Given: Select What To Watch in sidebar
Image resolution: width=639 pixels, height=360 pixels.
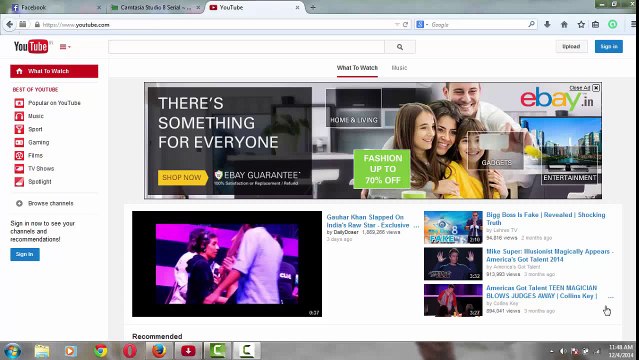Looking at the screenshot, I should tap(54, 71).
